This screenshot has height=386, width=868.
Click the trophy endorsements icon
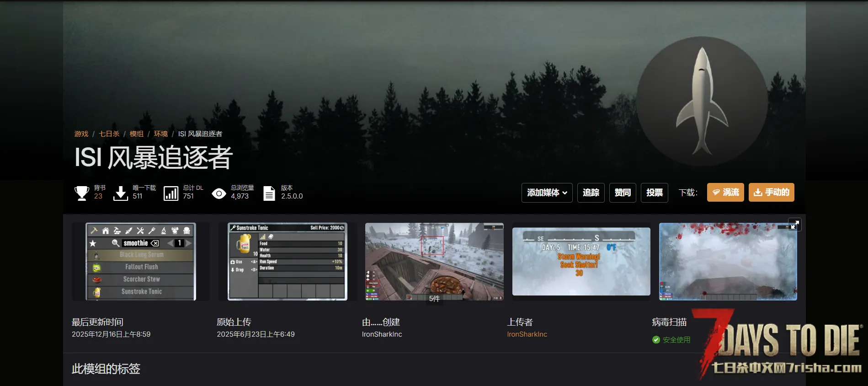click(82, 193)
